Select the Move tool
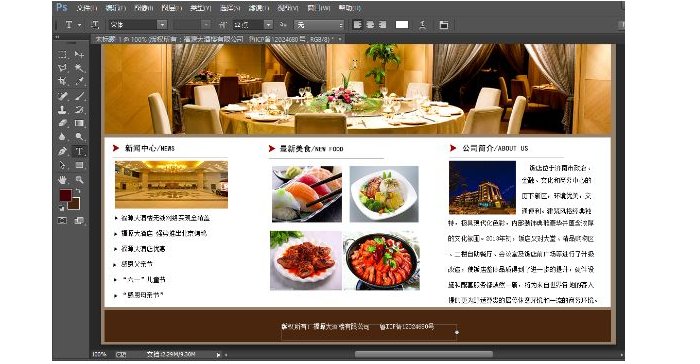This screenshot has width=700, height=364. point(79,54)
